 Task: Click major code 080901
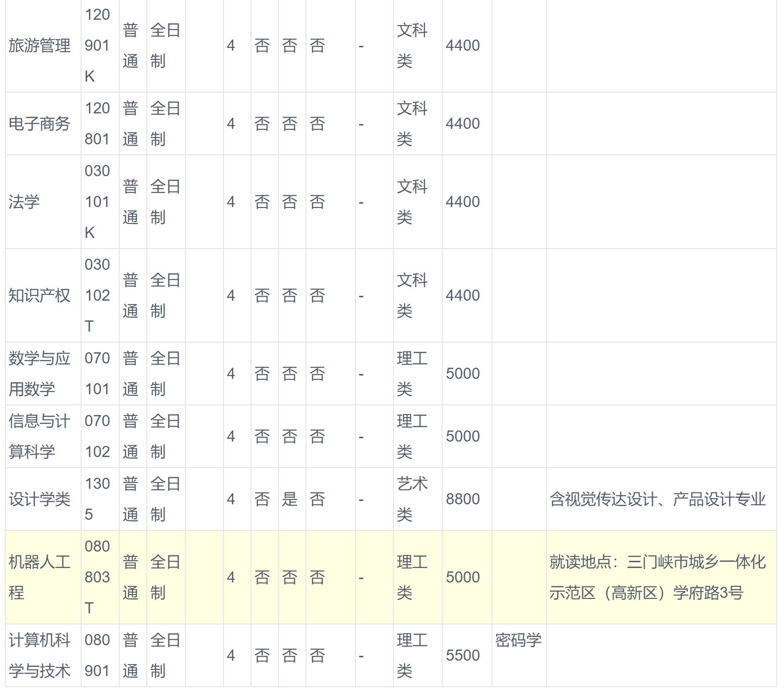[98, 656]
